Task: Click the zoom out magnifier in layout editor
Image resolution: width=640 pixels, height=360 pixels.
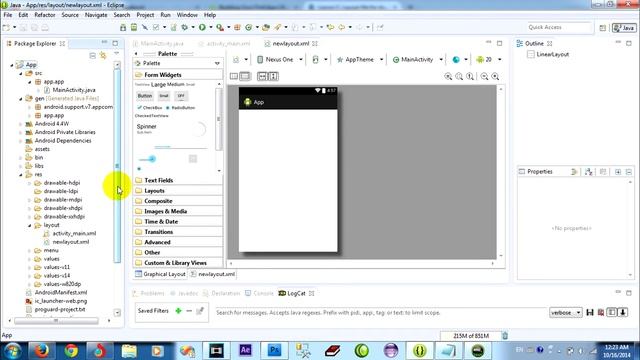Action: point(484,76)
